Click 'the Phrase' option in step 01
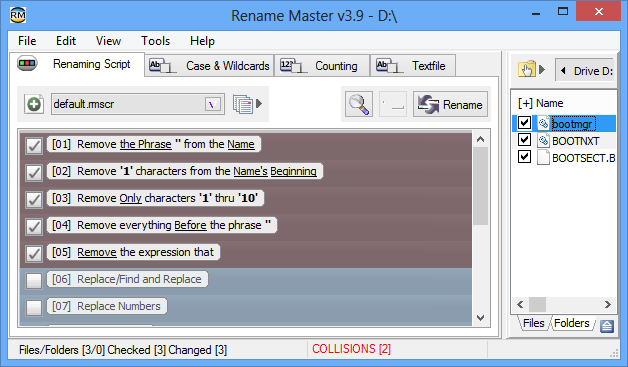Screen dimensions: 628x367 146,144
